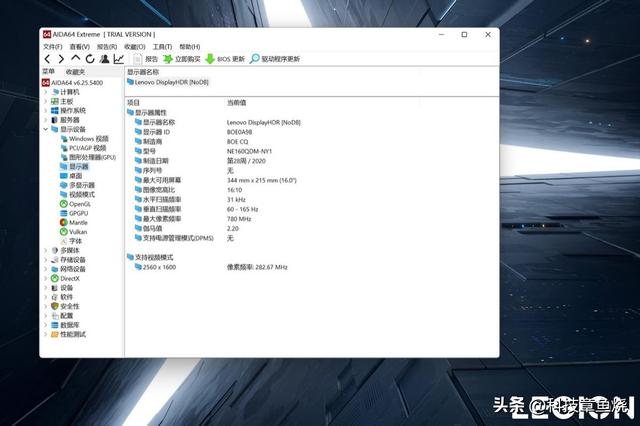Viewport: 640px width, 426px height.
Task: Open the 工具(T) menu
Action: pos(162,47)
